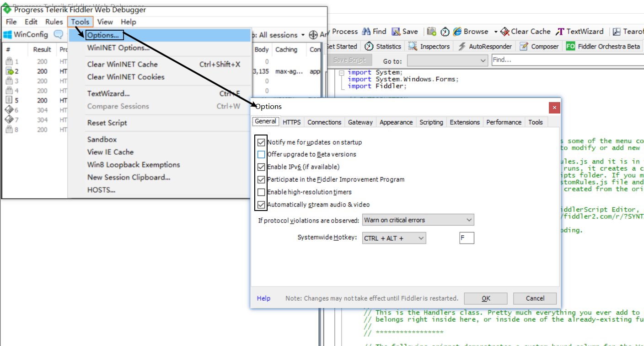Toggle Notify me for updates on startup

261,142
